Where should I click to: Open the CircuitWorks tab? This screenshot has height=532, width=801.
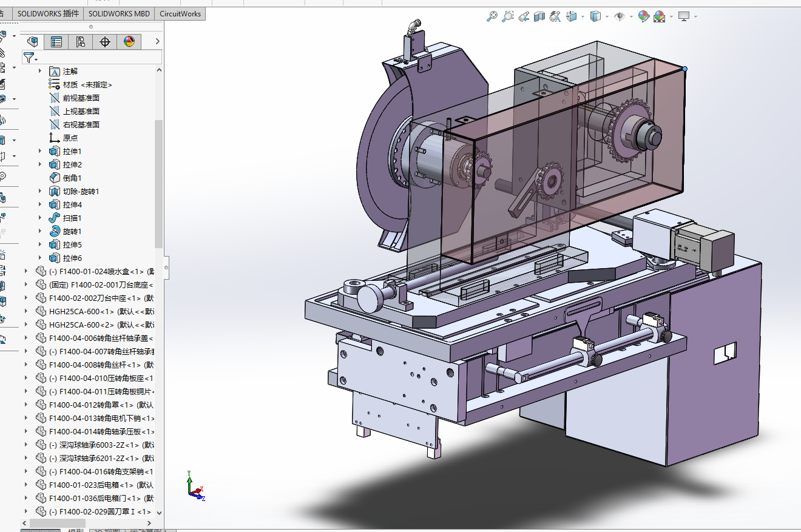point(180,13)
